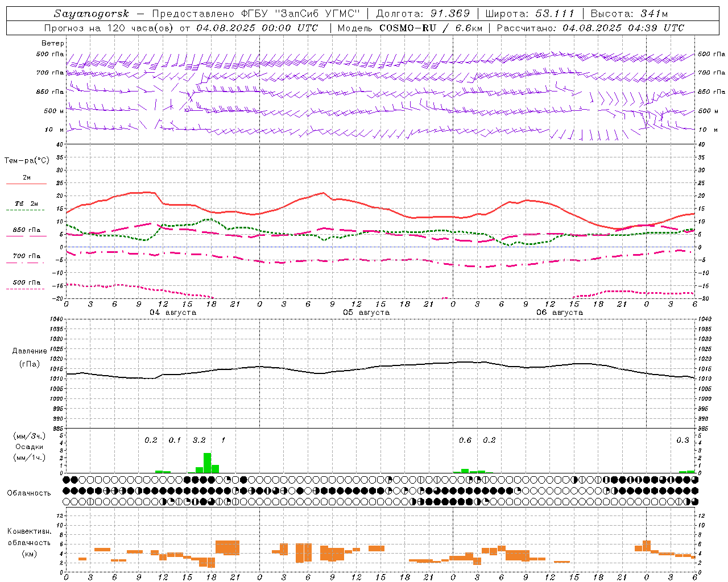Click the "(гПа)" unit label under "Давление"
This screenshot has height=582, width=728.
[30, 364]
